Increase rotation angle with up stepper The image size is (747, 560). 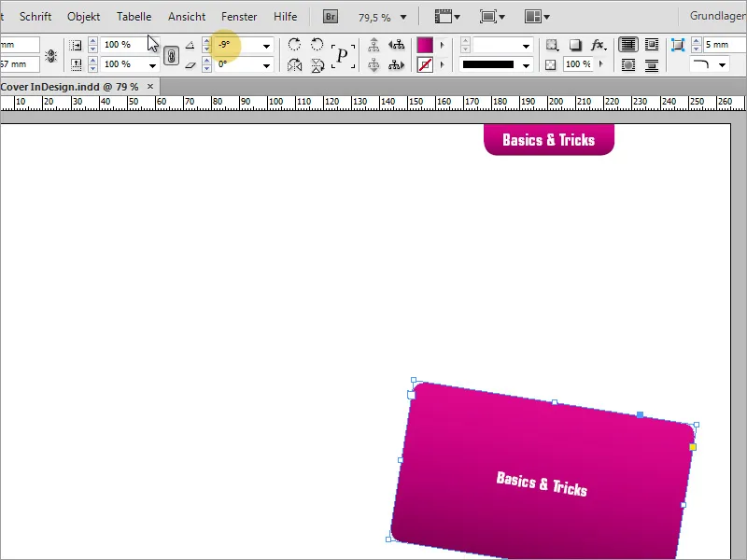206,41
